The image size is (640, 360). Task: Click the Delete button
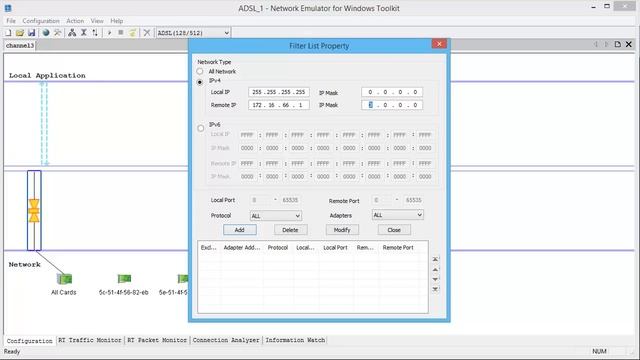pos(290,230)
